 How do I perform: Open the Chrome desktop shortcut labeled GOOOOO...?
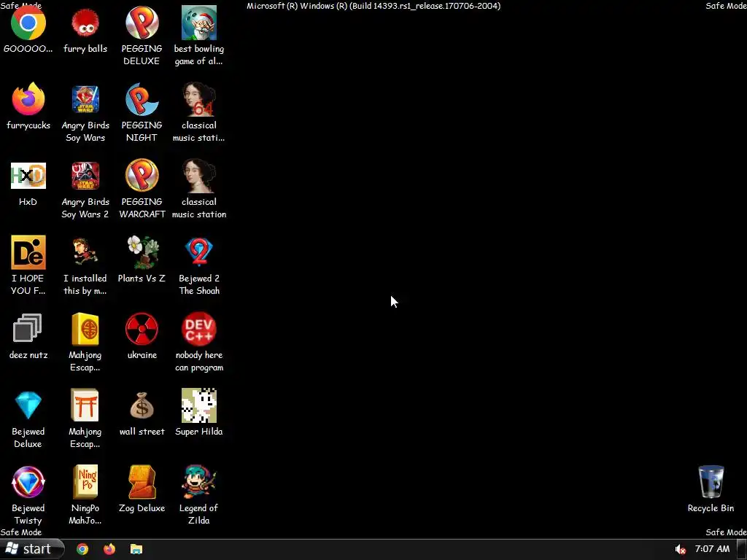28,23
